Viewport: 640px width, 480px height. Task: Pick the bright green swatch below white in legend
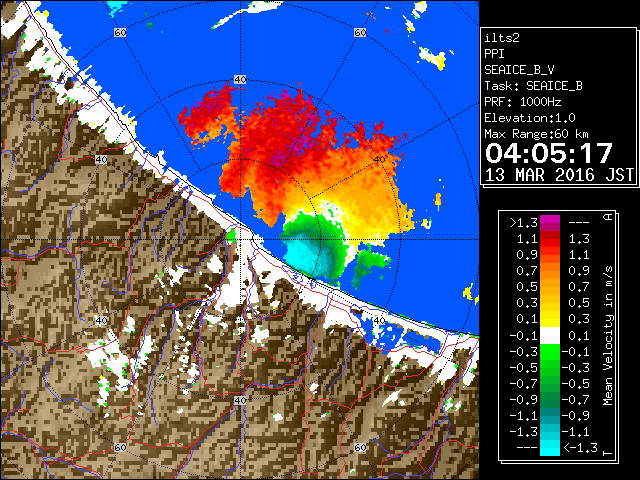click(550, 351)
